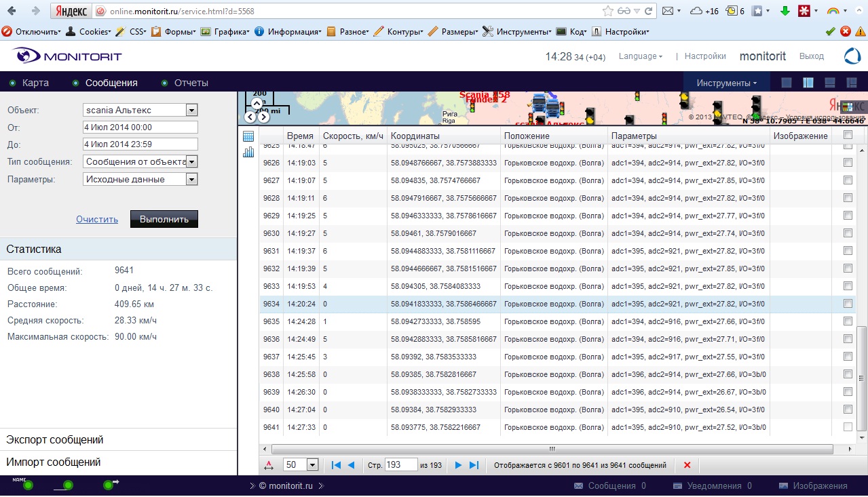This screenshot has height=497, width=868.
Task: Go to first page of messages
Action: click(x=336, y=465)
